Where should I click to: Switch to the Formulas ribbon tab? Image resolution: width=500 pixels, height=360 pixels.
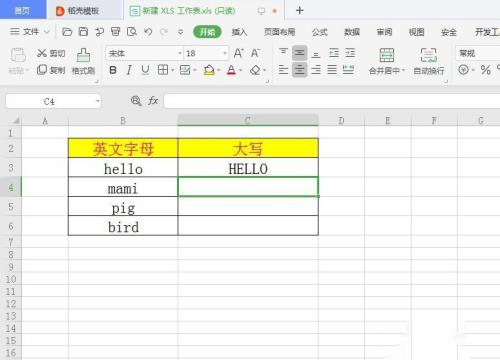pos(320,32)
